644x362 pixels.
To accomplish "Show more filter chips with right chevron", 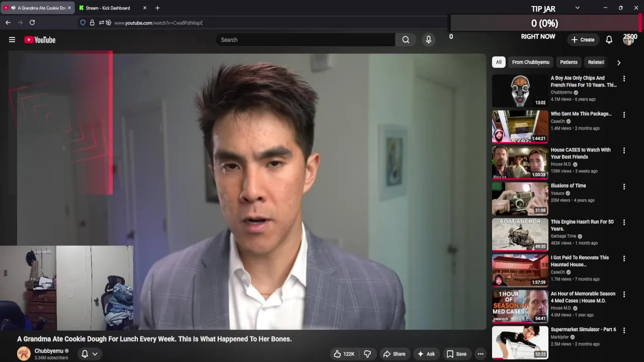I will (x=619, y=62).
